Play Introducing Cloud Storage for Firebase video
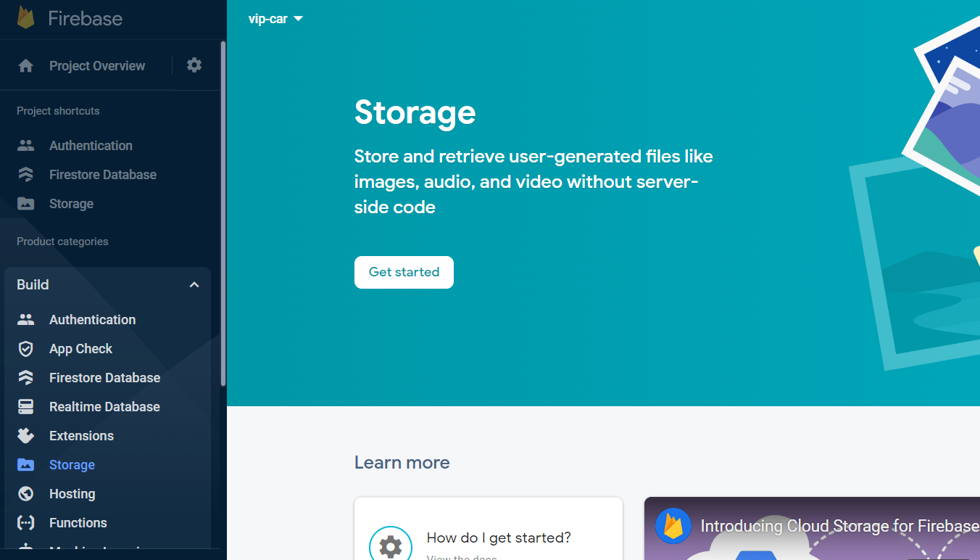Image resolution: width=980 pixels, height=560 pixels. point(812,529)
